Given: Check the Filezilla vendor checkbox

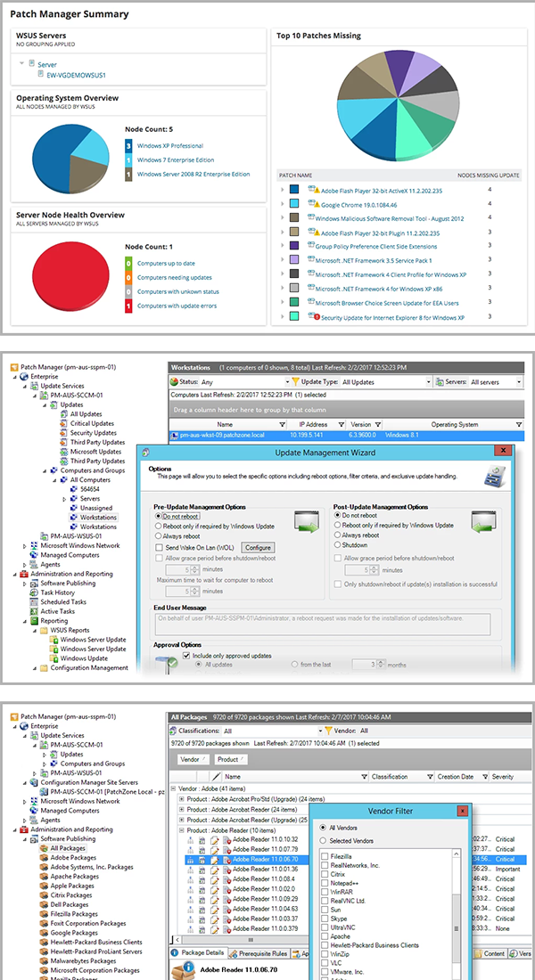Looking at the screenshot, I should tap(325, 856).
